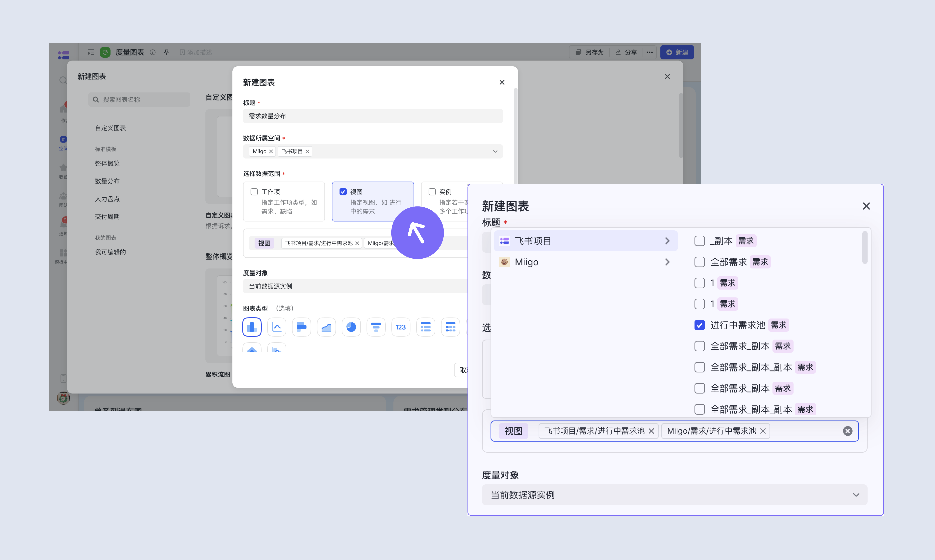935x560 pixels.
Task: Open 自定义图表 in the template list
Action: click(110, 128)
